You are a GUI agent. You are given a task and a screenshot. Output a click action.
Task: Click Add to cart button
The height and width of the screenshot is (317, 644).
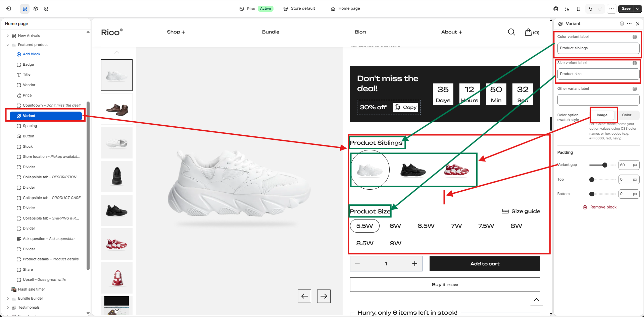pyautogui.click(x=485, y=264)
